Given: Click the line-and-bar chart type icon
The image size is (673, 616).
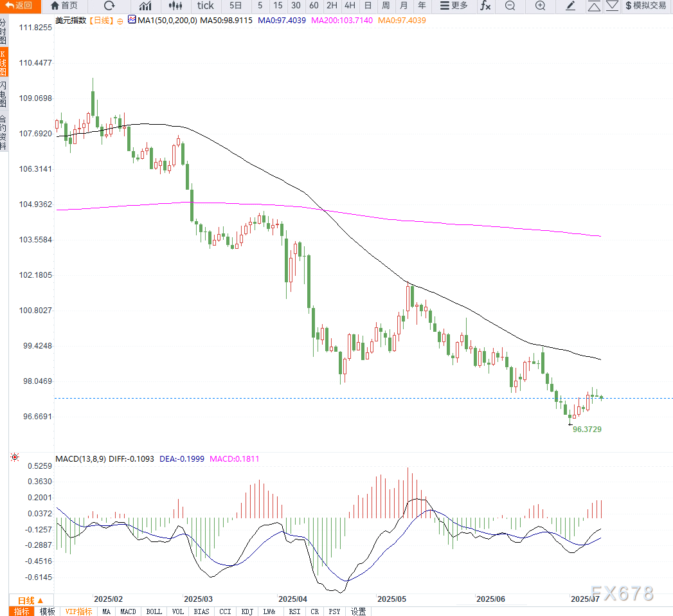Looking at the screenshot, I should pyautogui.click(x=145, y=6).
